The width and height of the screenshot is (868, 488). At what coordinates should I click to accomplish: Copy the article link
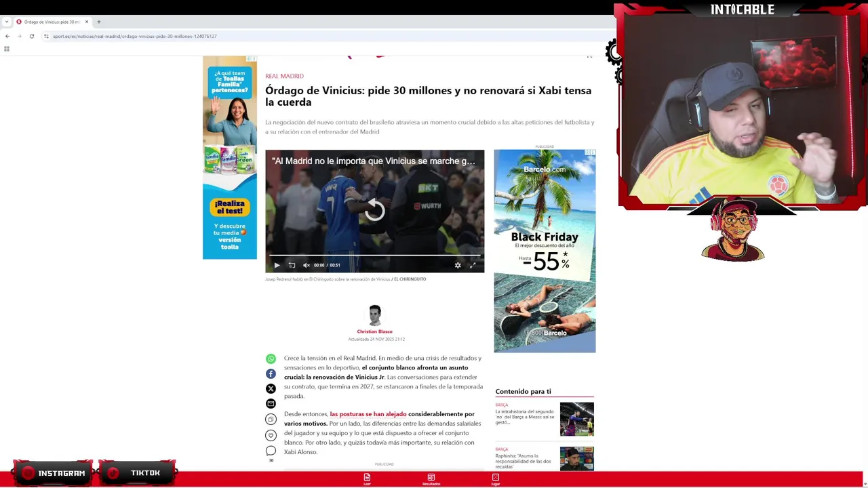(x=271, y=419)
